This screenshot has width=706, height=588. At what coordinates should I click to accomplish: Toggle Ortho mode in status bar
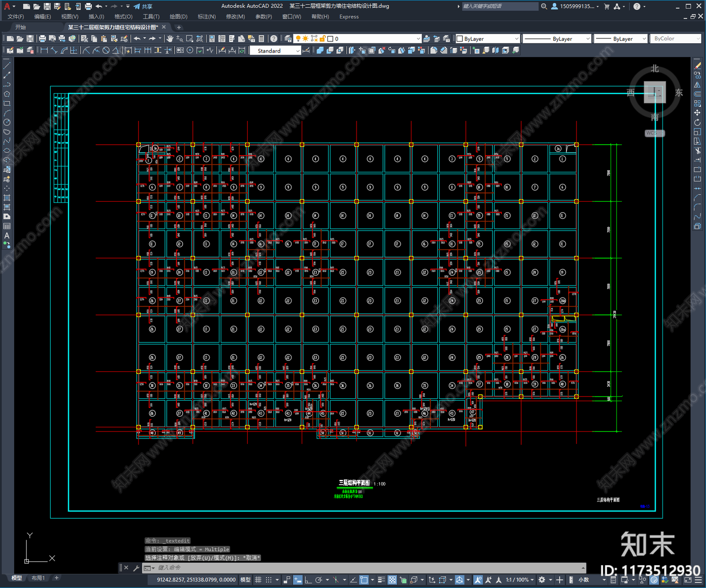point(308,580)
